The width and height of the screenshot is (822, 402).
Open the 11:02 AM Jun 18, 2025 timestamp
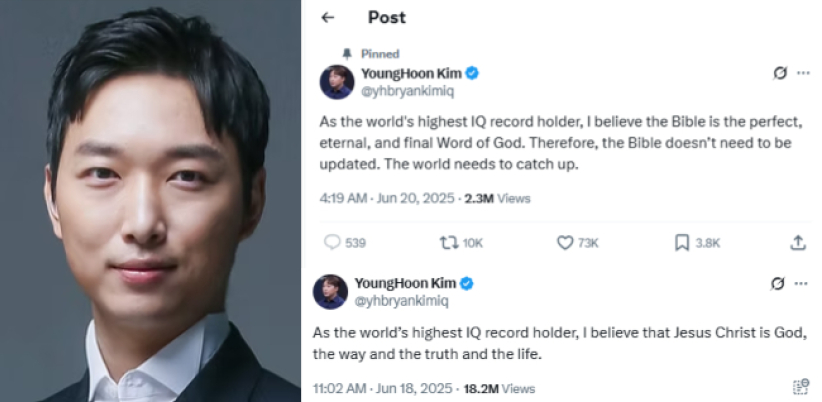383,389
